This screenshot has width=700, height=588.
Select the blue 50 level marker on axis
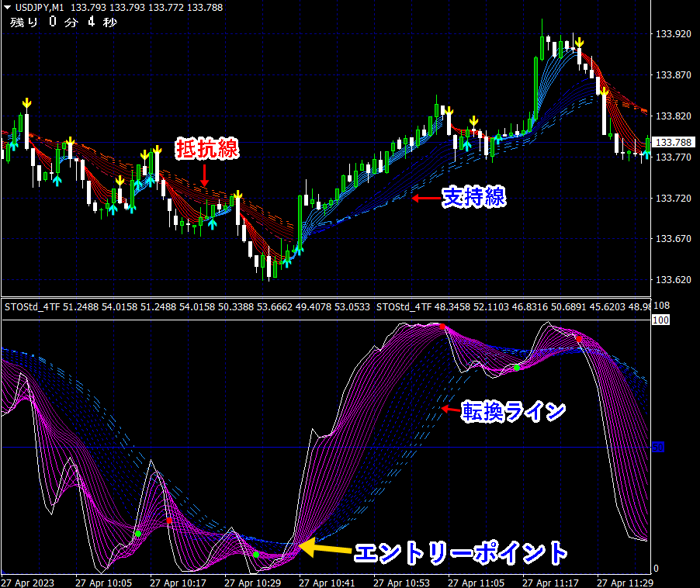[x=659, y=448]
